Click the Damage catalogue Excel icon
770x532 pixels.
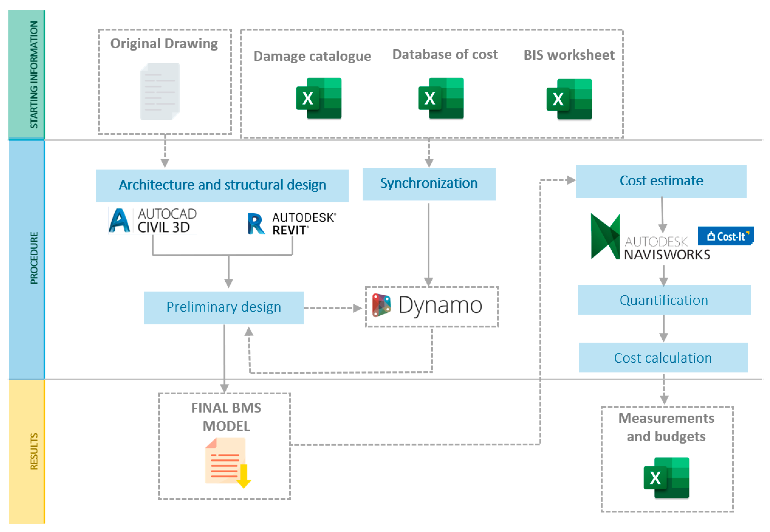319,98
